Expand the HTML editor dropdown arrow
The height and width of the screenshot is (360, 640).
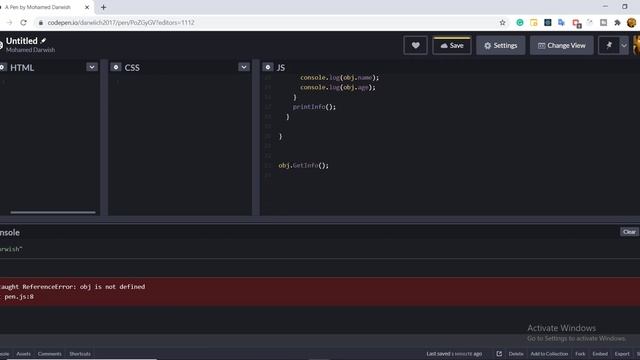pos(92,67)
